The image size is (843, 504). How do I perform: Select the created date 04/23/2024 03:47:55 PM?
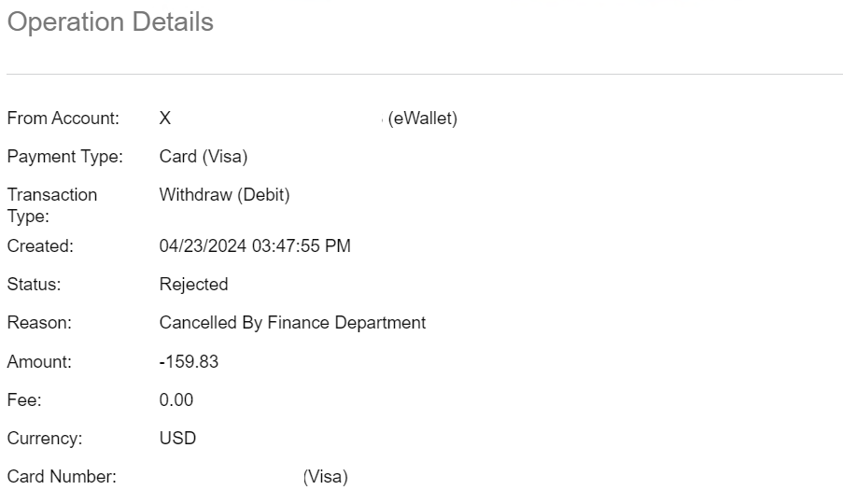[255, 246]
